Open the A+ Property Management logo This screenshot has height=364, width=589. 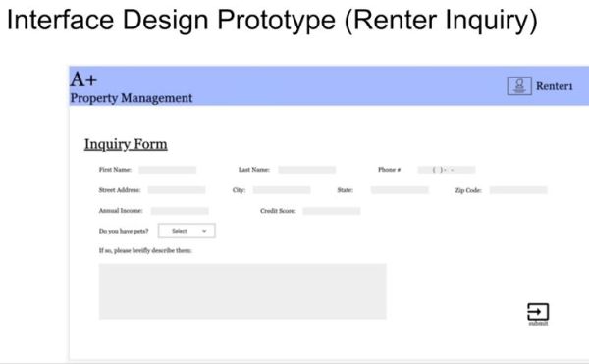132,87
